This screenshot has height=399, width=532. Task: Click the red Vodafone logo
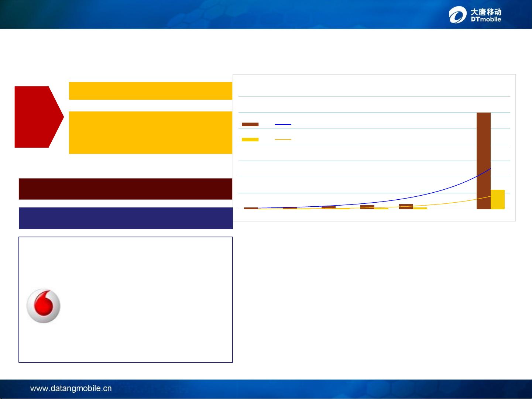coord(44,306)
